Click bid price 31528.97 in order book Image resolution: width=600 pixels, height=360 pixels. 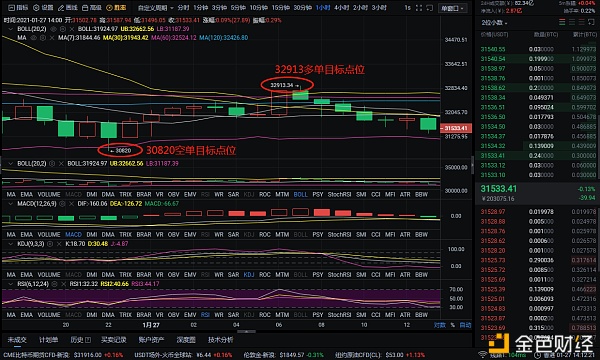[x=493, y=212]
